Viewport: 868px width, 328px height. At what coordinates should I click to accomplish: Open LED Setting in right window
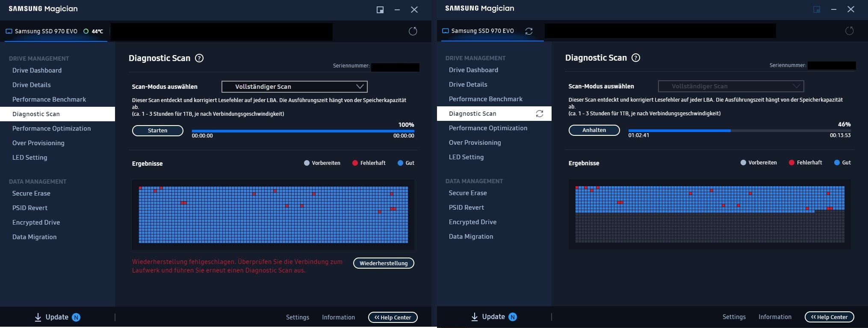point(466,157)
